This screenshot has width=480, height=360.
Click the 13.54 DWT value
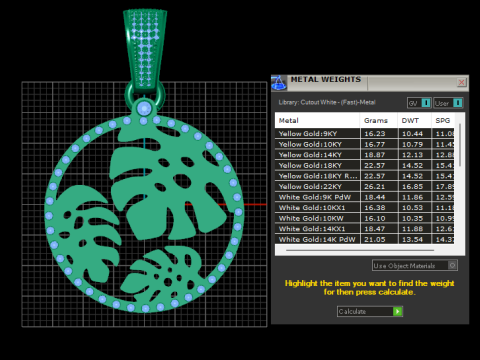412,239
